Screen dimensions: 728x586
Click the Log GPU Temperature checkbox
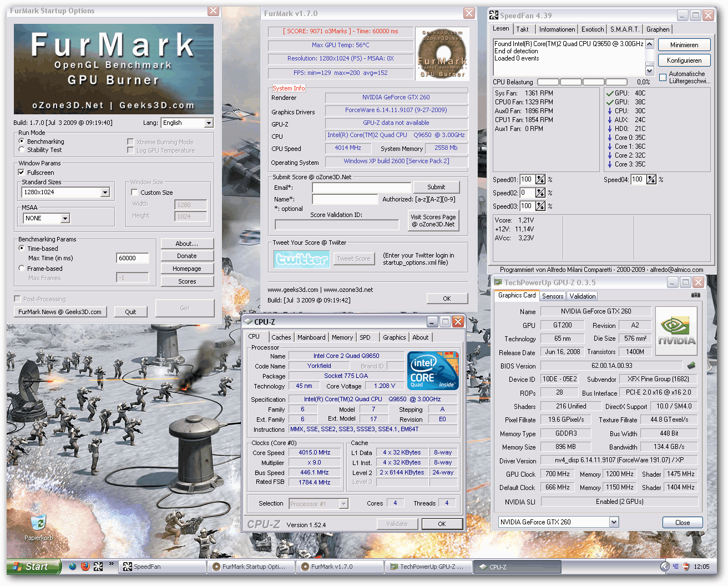(130, 150)
